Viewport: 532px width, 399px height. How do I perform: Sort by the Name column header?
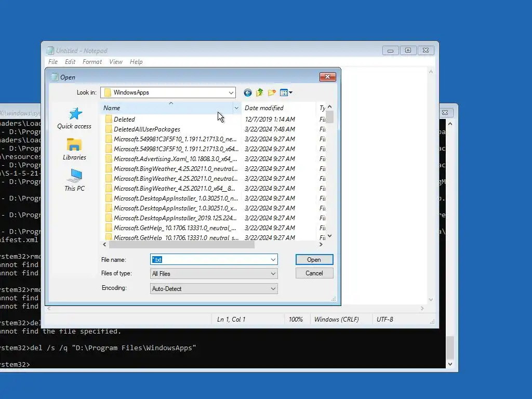[x=167, y=108]
